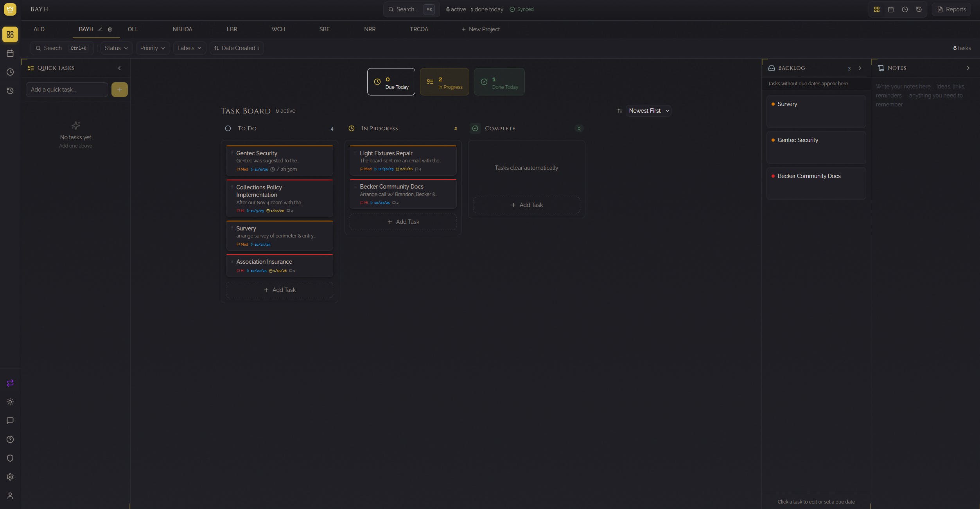
Task: Open the help question mark icon
Action: click(x=10, y=439)
